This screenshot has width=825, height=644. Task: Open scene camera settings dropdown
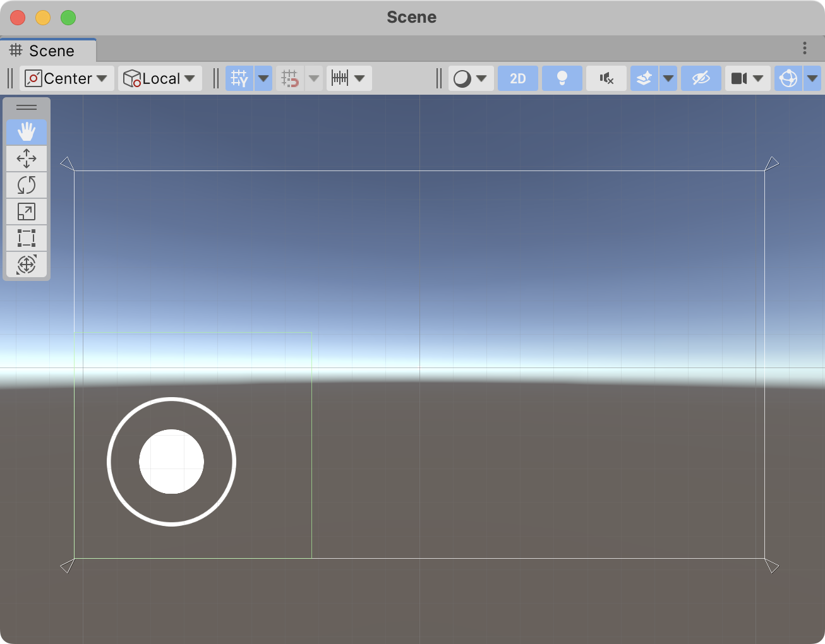click(x=748, y=78)
